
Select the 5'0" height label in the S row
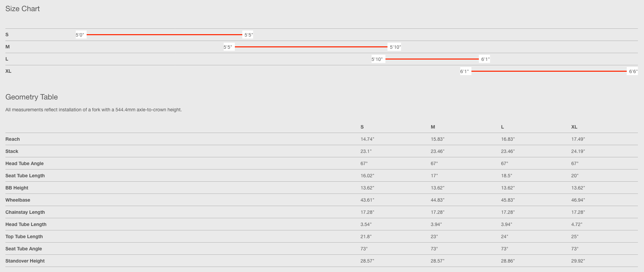pos(80,35)
